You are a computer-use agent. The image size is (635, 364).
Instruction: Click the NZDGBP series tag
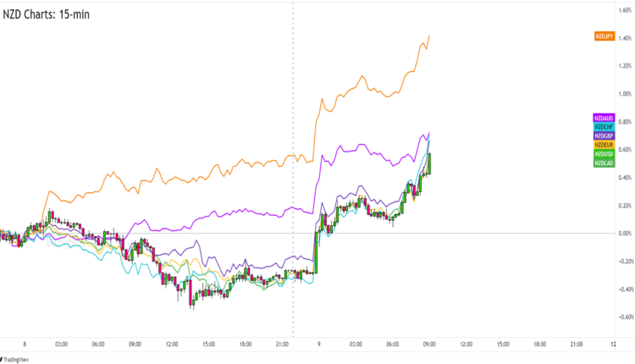click(x=604, y=135)
